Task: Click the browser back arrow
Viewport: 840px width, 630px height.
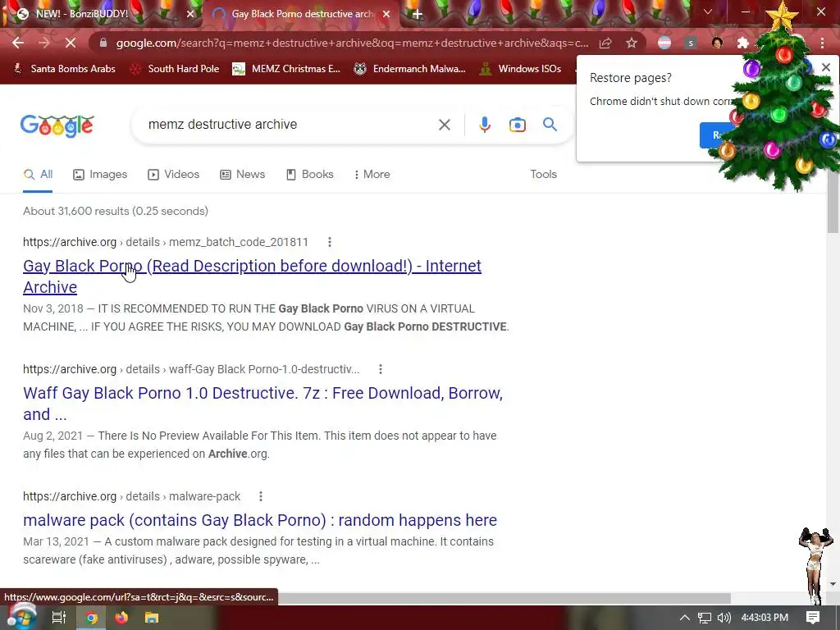Action: [18, 43]
